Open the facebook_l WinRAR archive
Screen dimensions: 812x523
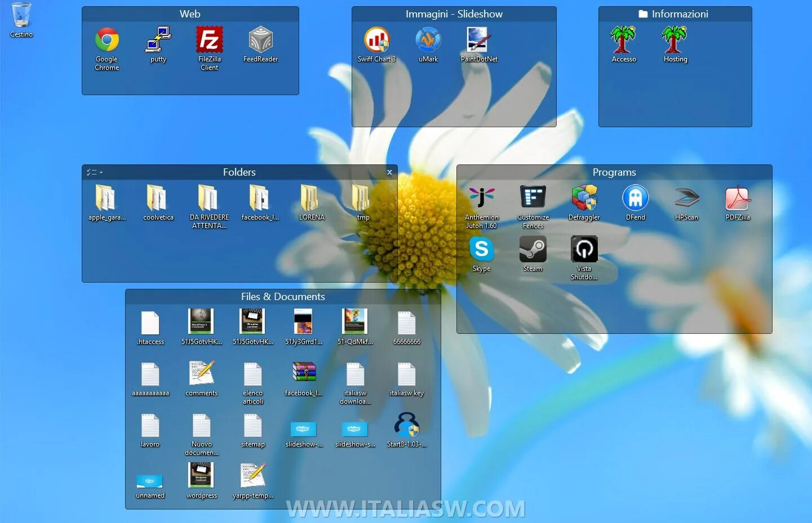tap(304, 378)
